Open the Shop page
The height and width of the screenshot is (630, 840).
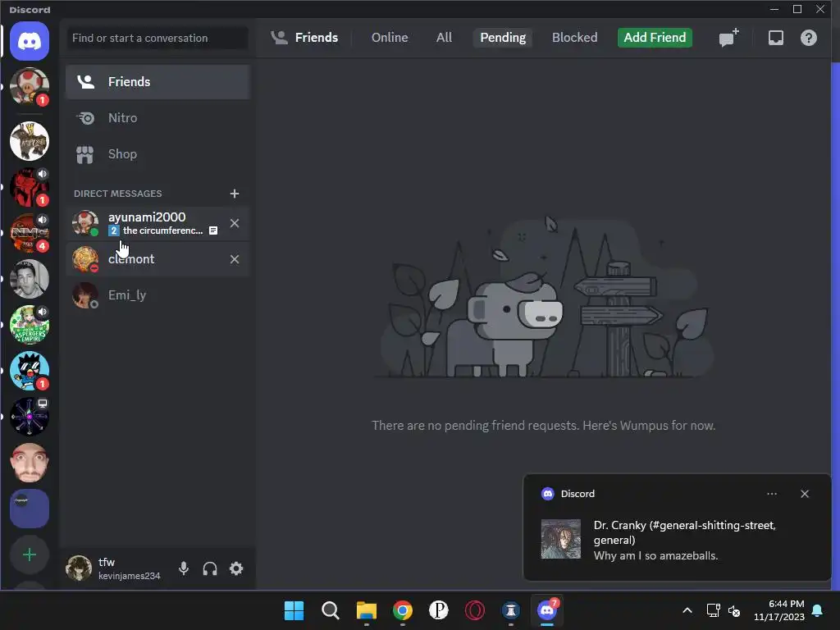point(157,154)
